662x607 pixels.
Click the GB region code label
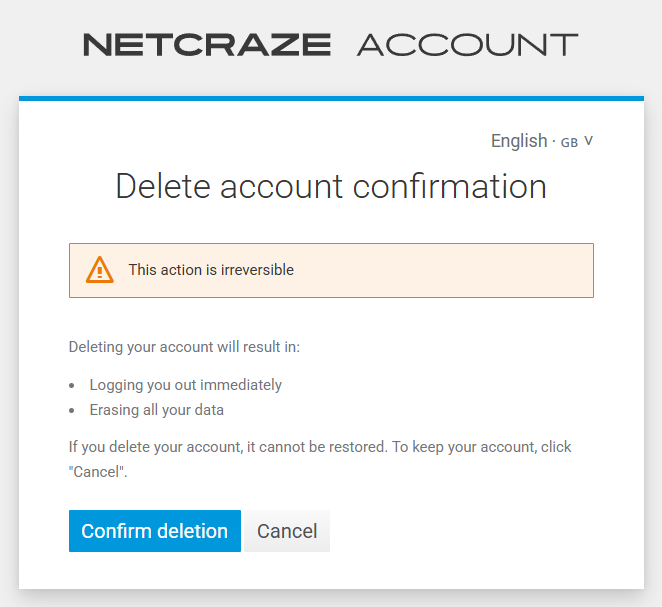pyautogui.click(x=569, y=143)
